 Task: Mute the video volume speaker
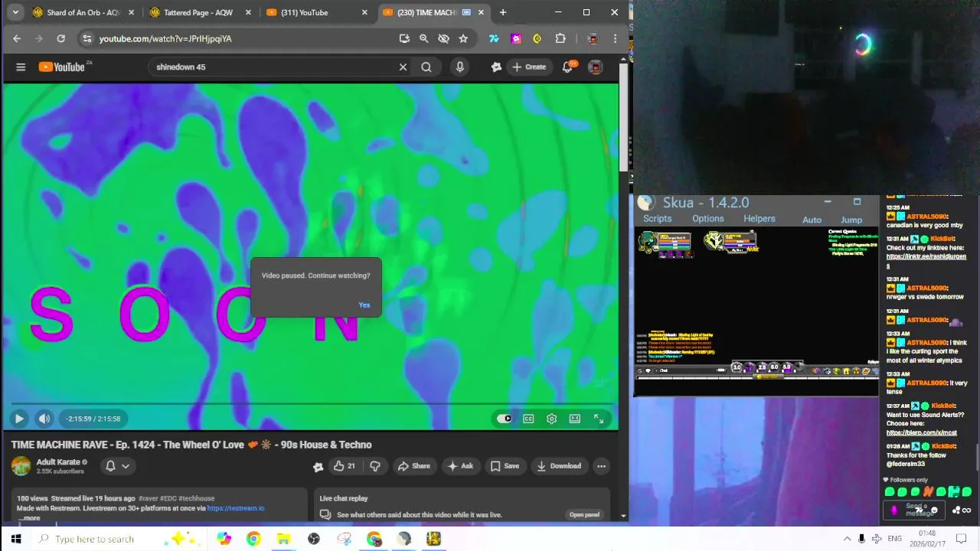[44, 419]
